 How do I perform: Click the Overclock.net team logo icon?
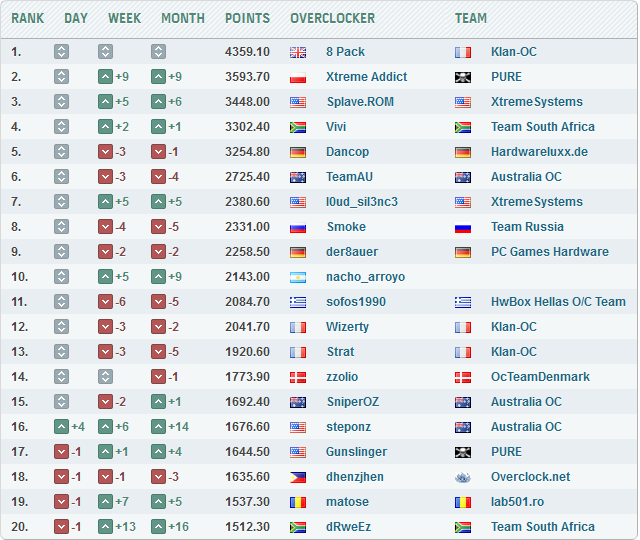point(463,477)
